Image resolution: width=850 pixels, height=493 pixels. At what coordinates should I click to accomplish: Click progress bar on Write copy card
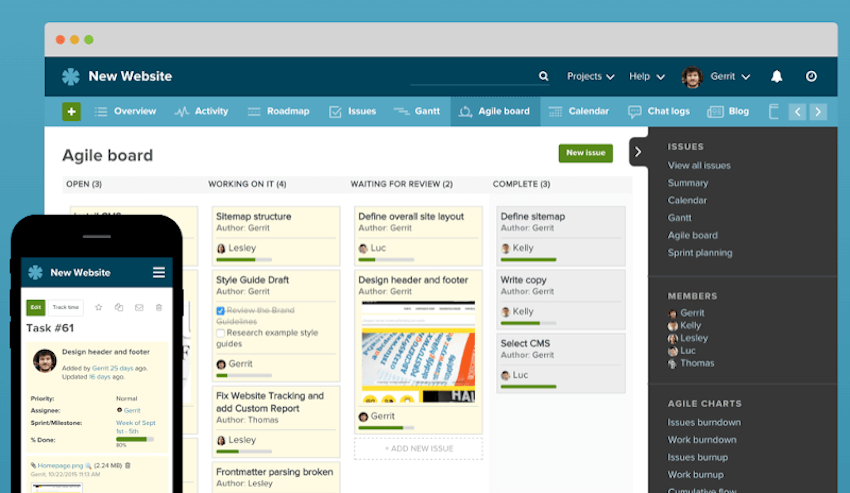(x=529, y=323)
